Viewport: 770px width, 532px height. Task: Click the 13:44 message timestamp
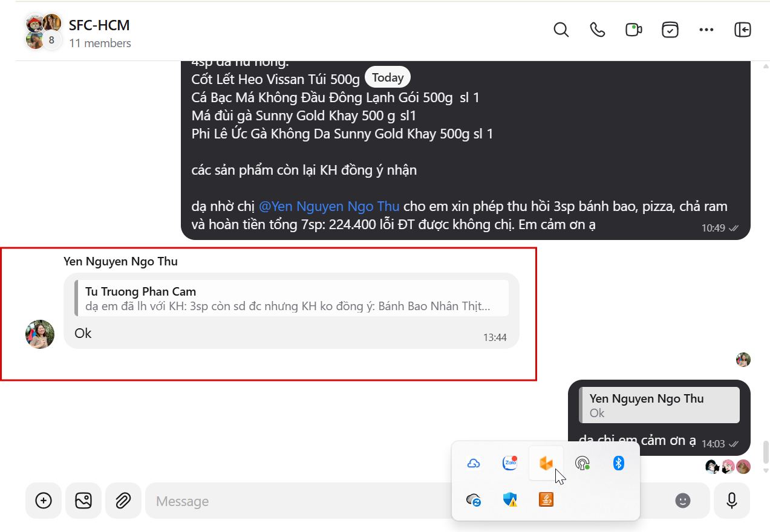click(495, 337)
